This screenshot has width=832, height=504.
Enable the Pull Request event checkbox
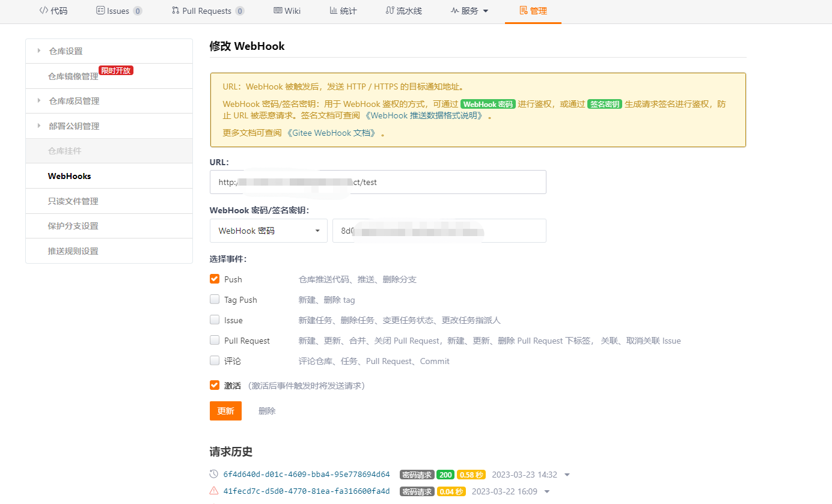click(215, 340)
